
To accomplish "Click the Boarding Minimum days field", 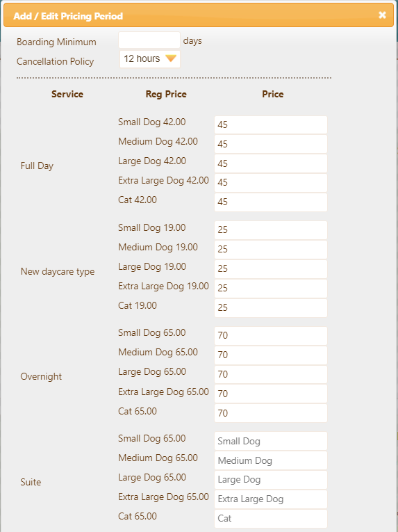I will click(x=149, y=40).
